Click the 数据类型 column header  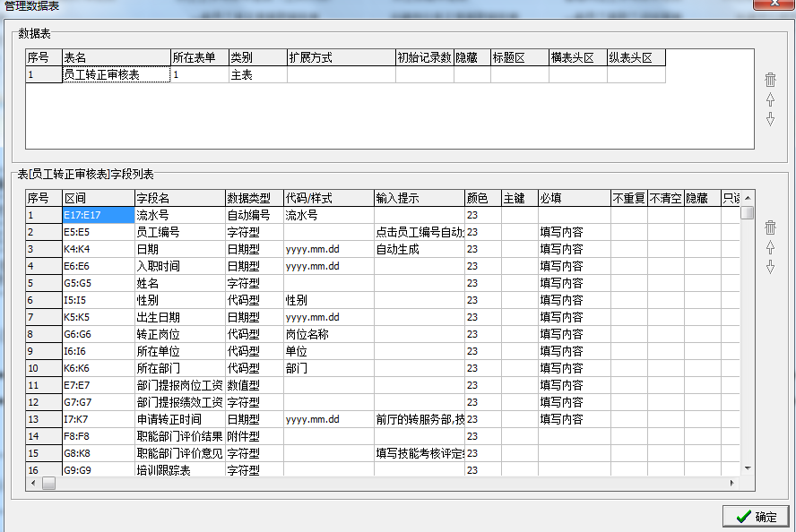tap(255, 198)
